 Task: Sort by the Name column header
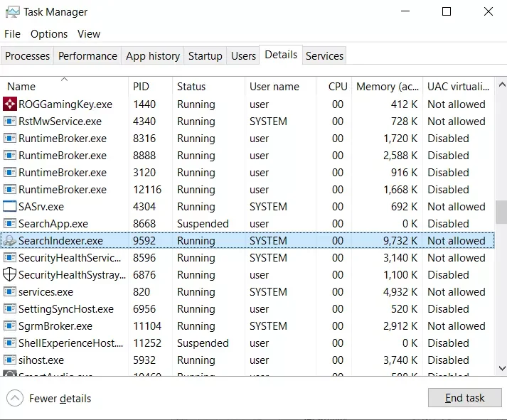tap(64, 86)
